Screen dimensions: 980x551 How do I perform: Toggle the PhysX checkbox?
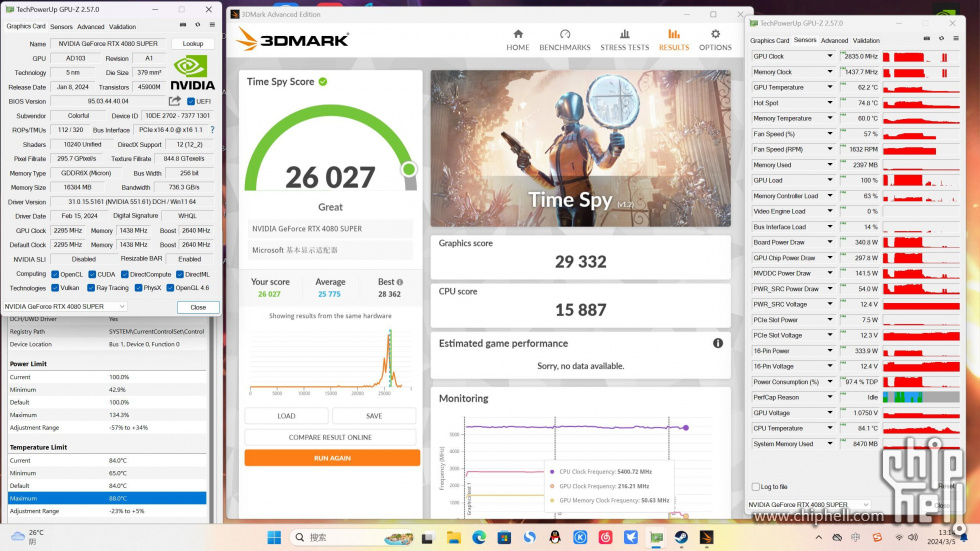click(x=138, y=288)
